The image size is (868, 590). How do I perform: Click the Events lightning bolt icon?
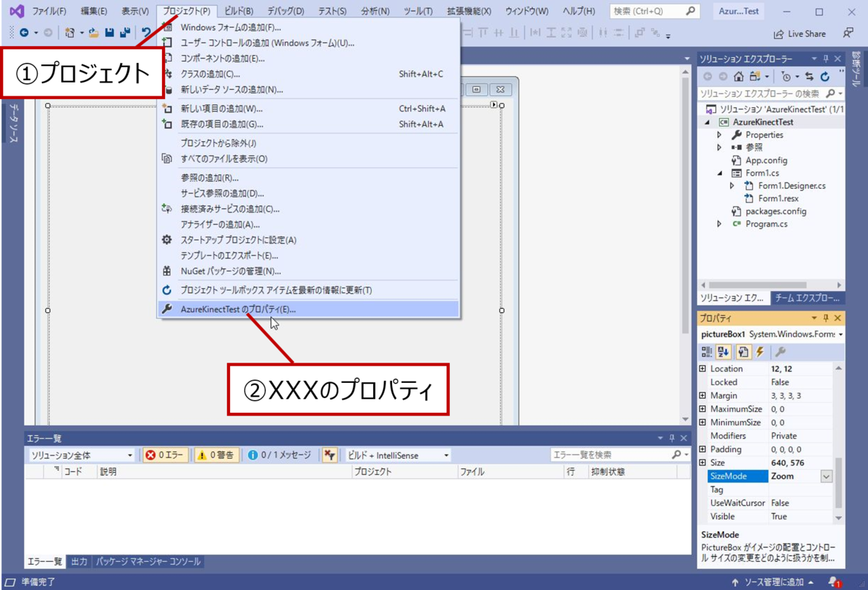pyautogui.click(x=759, y=352)
